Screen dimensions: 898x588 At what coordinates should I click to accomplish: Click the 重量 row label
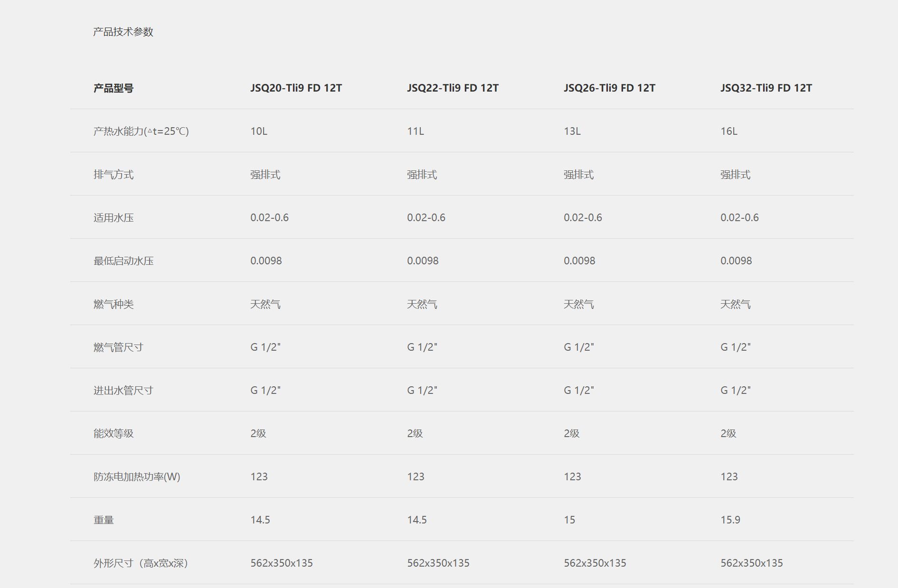coord(104,520)
